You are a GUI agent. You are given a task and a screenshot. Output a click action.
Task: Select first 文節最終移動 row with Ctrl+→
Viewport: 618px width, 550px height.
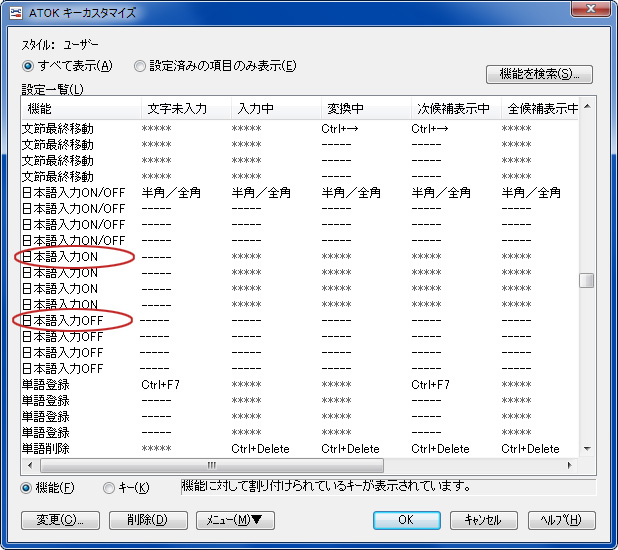(300, 129)
